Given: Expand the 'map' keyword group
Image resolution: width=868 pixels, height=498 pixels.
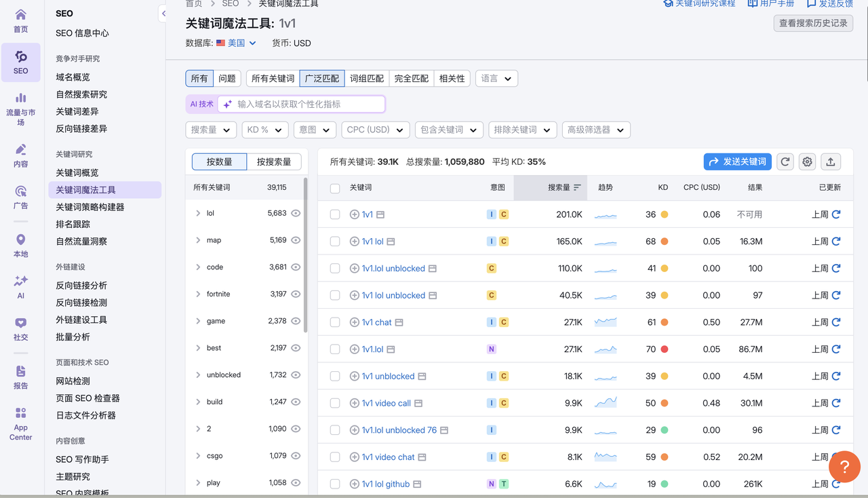Looking at the screenshot, I should point(198,240).
